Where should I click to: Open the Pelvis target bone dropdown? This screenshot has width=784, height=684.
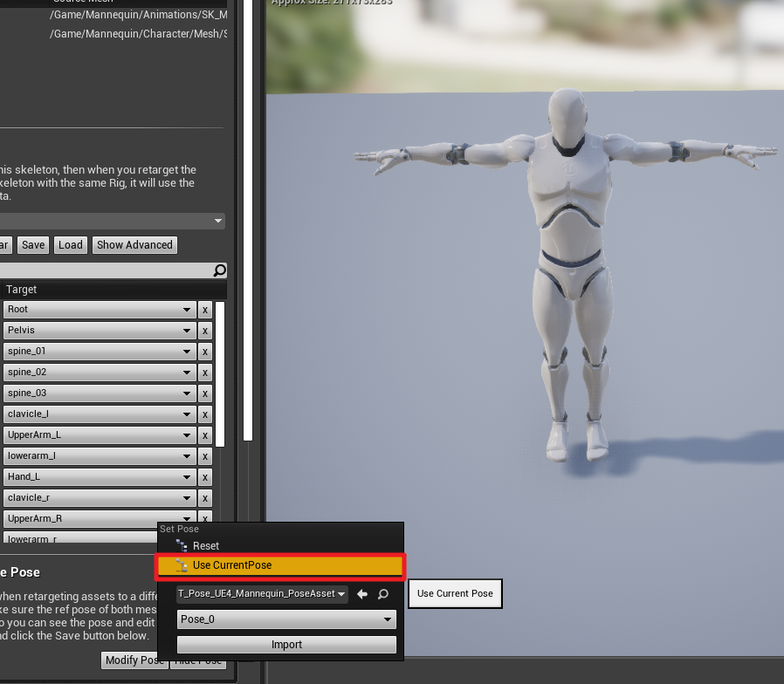click(x=100, y=331)
